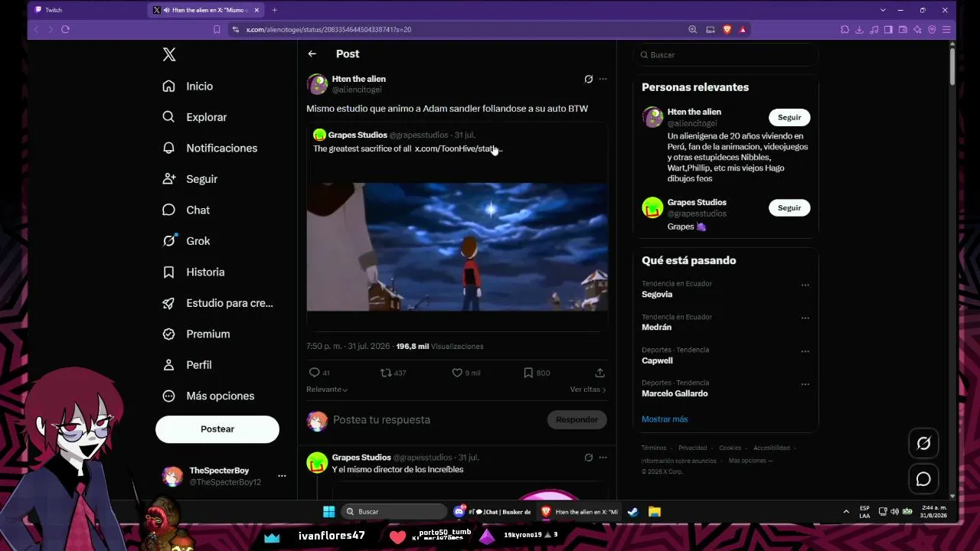The height and width of the screenshot is (551, 980).
Task: Open File Explorer from the taskbar
Action: click(655, 511)
